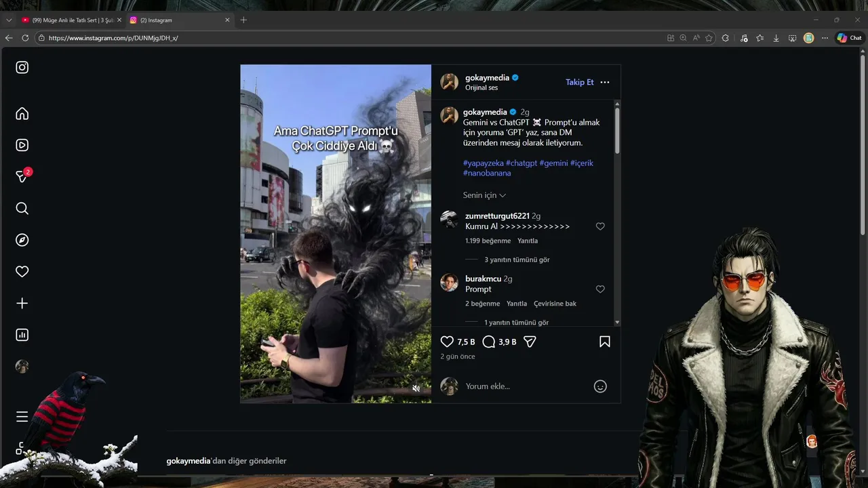
Task: Open comments via the speech bubble icon
Action: tap(488, 342)
